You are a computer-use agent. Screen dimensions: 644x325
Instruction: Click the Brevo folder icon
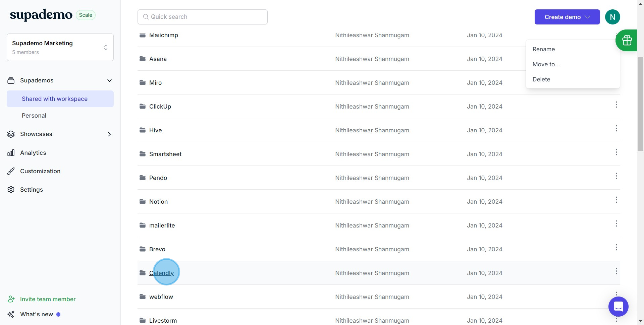[143, 249]
